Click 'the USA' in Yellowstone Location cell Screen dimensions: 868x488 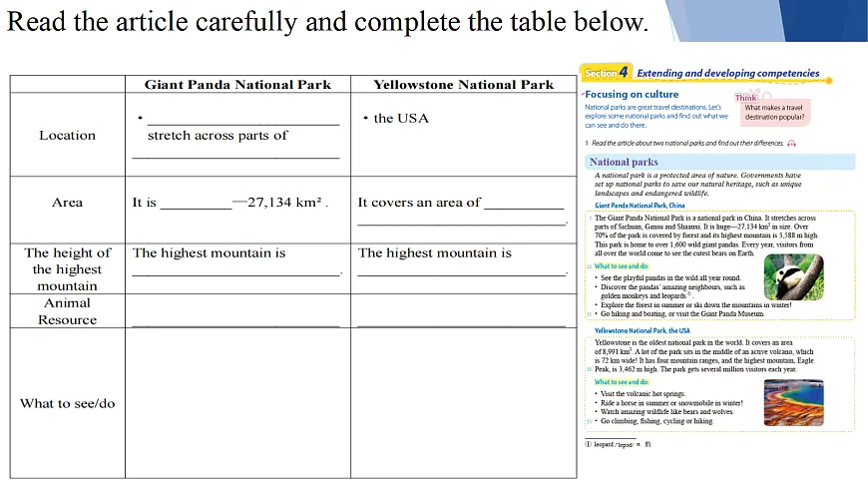click(x=401, y=118)
